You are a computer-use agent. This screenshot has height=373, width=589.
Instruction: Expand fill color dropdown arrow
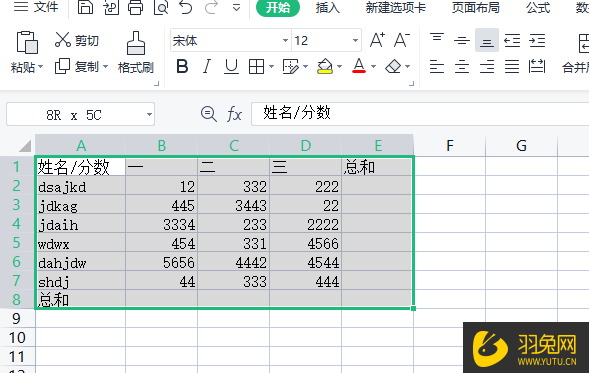click(339, 67)
